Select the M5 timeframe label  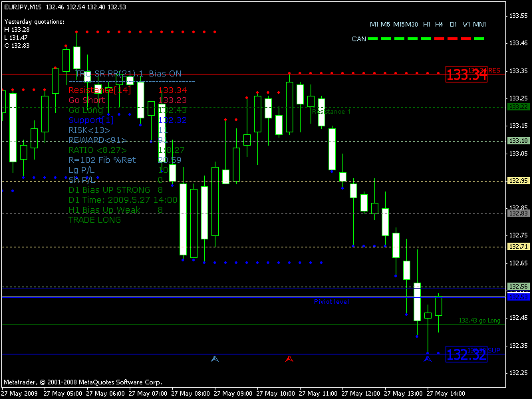click(x=385, y=25)
